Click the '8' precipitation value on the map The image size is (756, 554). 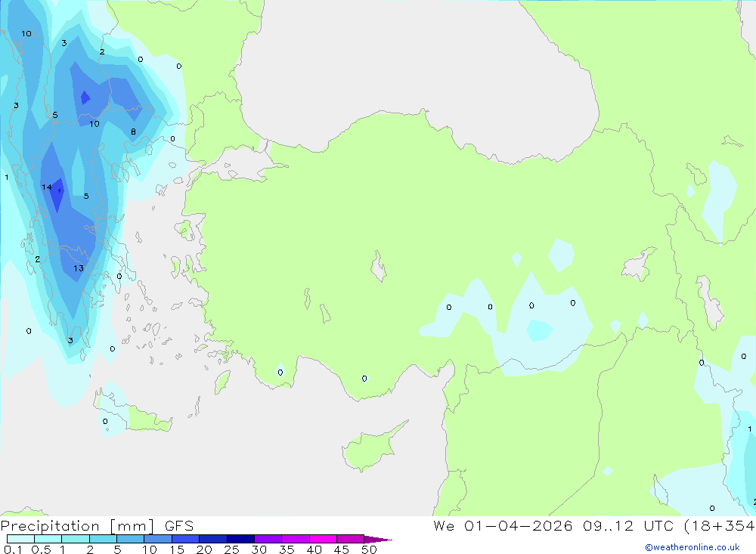133,132
